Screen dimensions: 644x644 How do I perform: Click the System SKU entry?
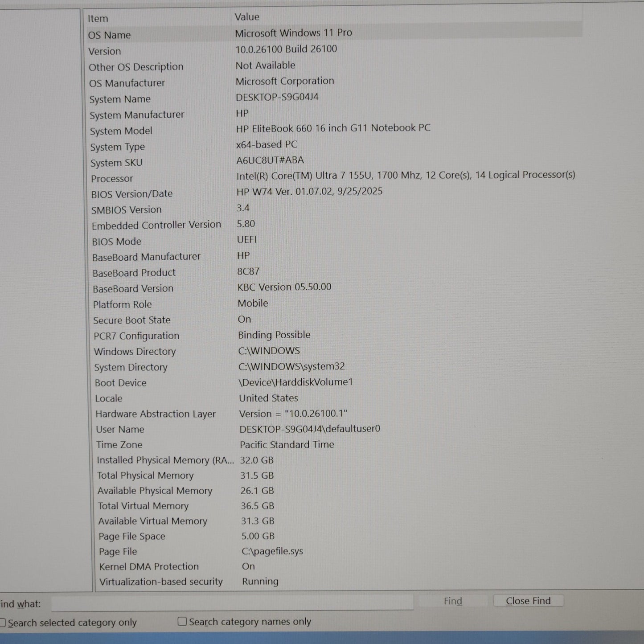[116, 163]
